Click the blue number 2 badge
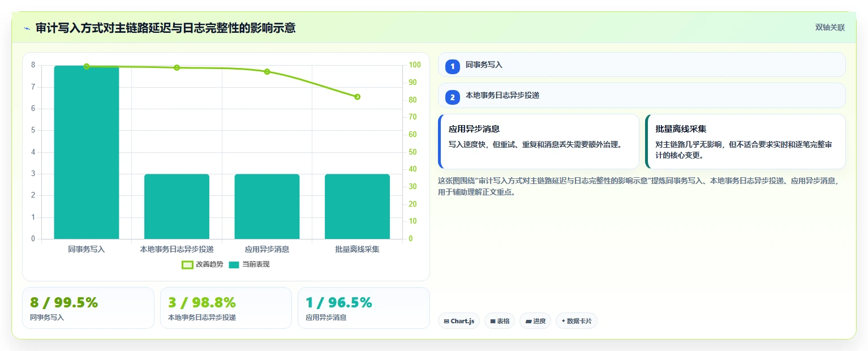868x351 pixels. (453, 97)
